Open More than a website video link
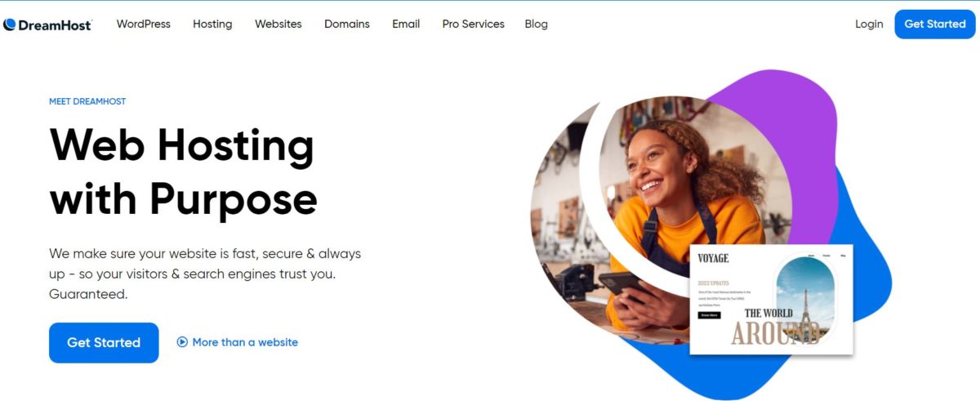The image size is (980, 401). point(245,342)
